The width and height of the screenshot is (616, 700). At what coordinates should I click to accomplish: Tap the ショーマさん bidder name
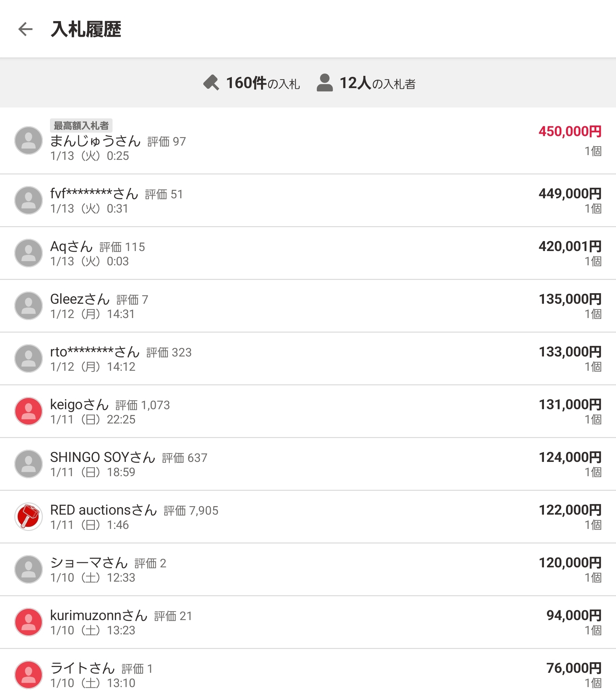pyautogui.click(x=89, y=563)
